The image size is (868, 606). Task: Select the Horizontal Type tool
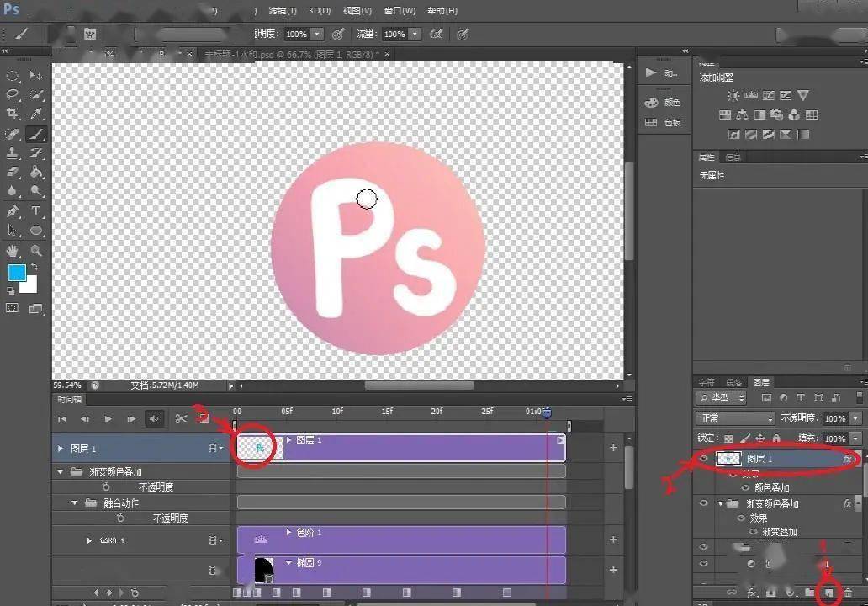click(x=36, y=211)
